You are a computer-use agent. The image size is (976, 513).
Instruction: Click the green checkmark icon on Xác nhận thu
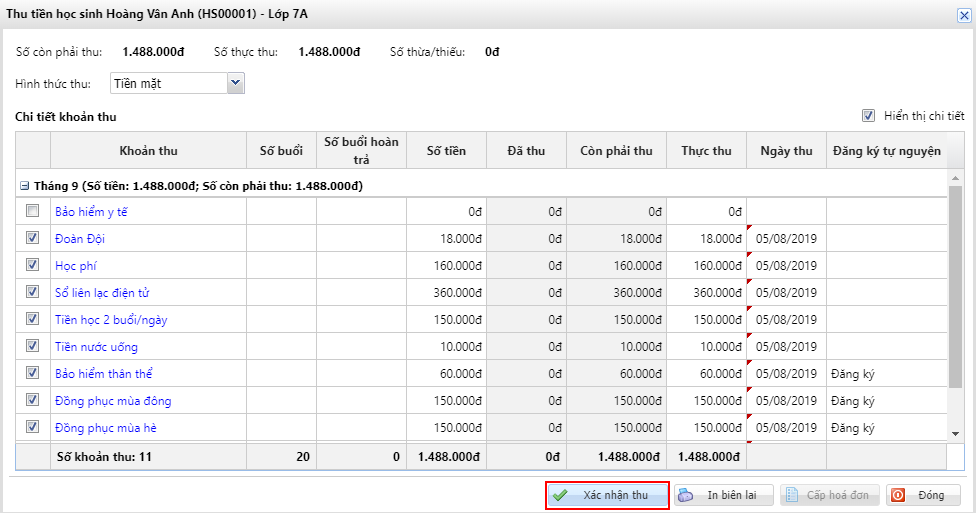pyautogui.click(x=560, y=496)
